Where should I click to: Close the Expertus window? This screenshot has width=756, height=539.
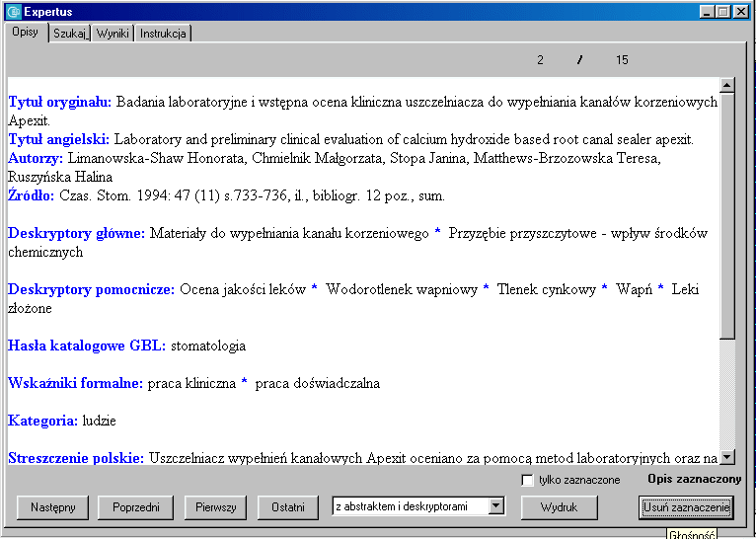[x=742, y=11]
